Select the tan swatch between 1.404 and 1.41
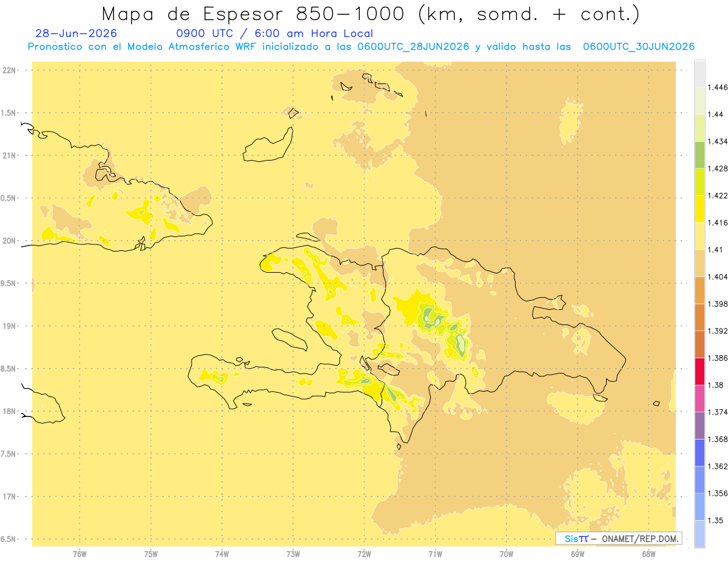 point(699,263)
